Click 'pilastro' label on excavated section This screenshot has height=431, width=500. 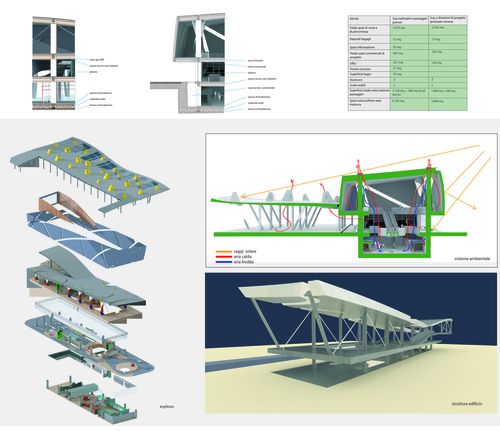[x=252, y=73]
